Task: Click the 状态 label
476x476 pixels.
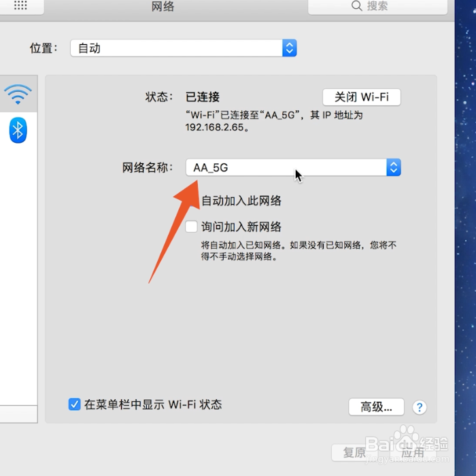Action: 159,97
